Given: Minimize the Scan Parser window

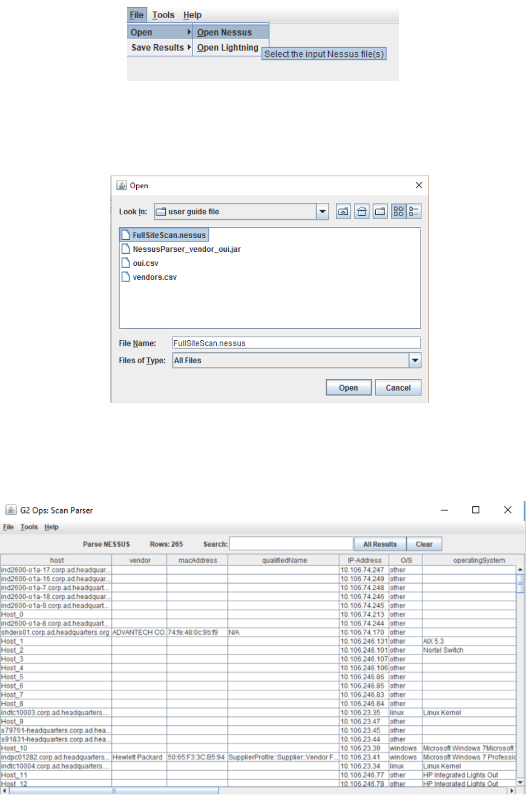Looking at the screenshot, I should click(x=444, y=510).
